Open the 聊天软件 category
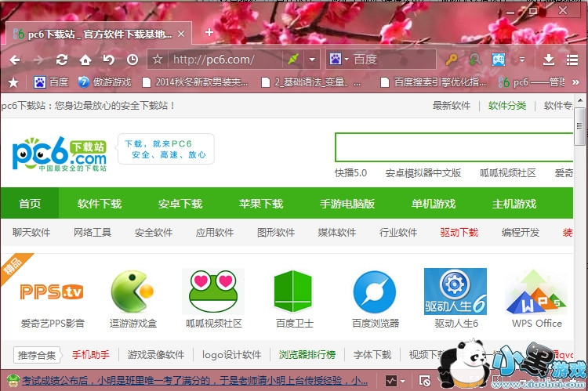Screen dimensions: 588x391 (x=31, y=233)
